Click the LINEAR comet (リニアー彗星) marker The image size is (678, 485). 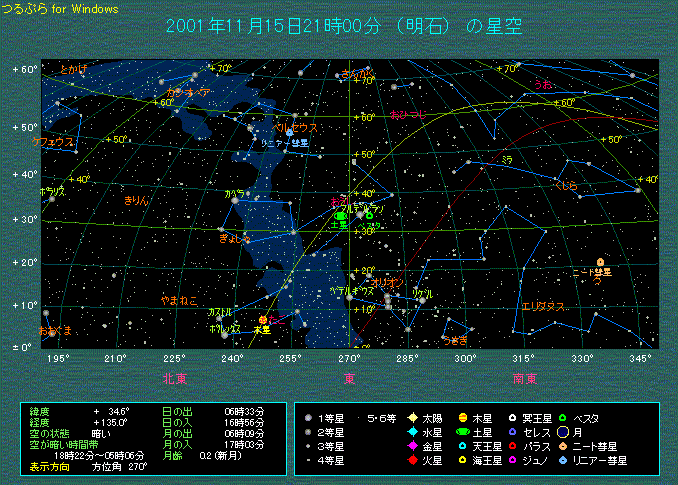click(x=290, y=133)
